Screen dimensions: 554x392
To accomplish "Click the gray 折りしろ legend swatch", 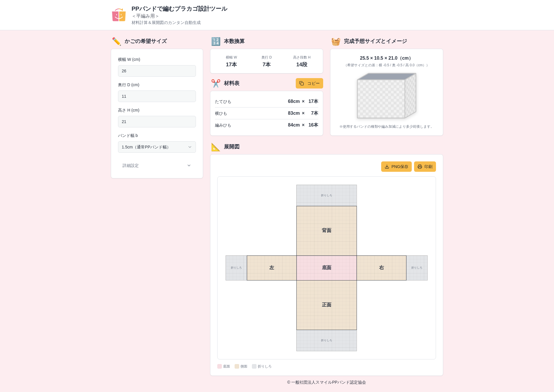I will 254,366.
